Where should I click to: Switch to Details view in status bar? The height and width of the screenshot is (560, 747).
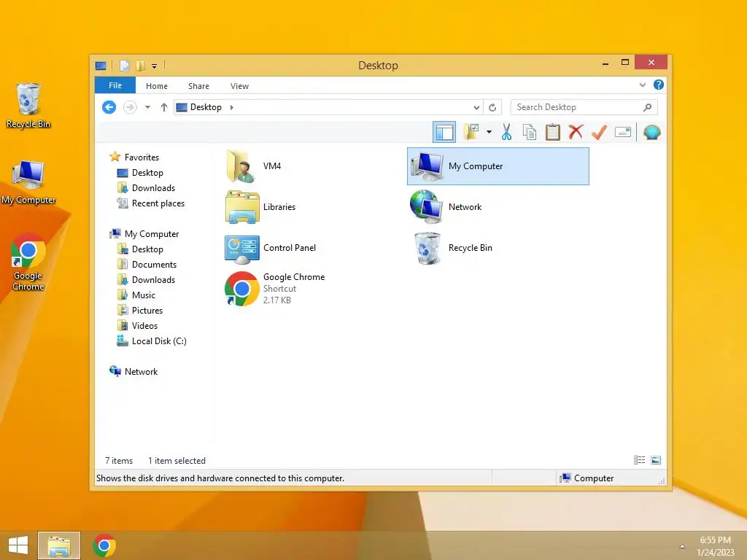(x=639, y=460)
